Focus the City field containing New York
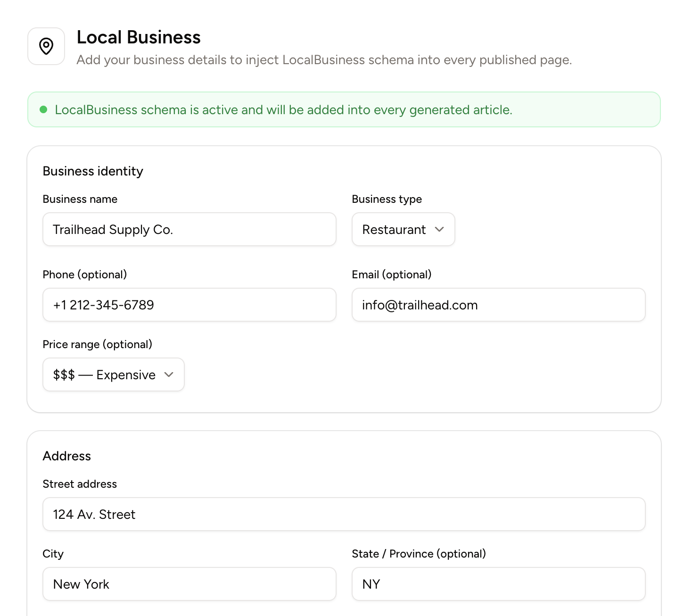This screenshot has width=692, height=616. 189,584
